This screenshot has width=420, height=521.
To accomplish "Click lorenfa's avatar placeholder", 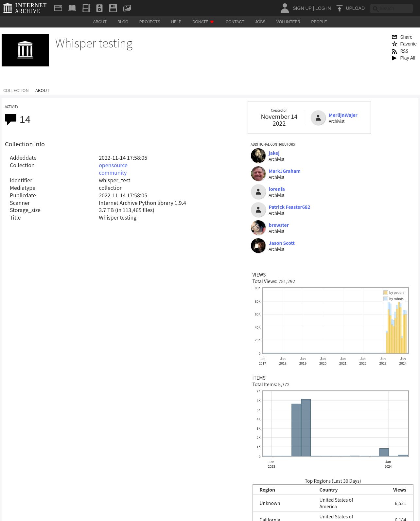I will click(x=258, y=192).
